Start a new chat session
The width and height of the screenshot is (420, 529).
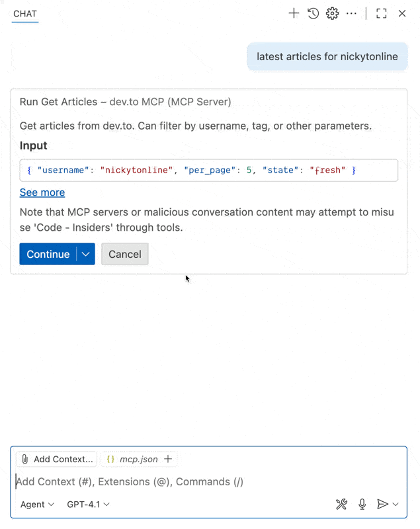point(294,13)
